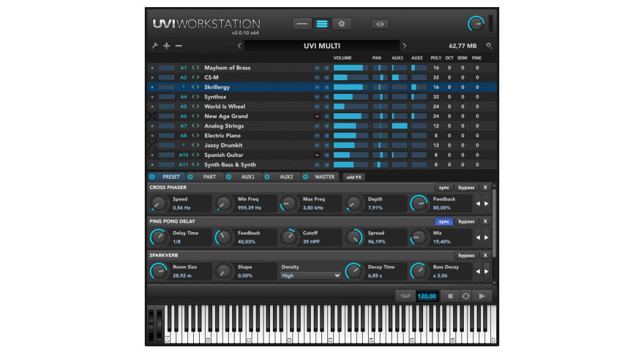This screenshot has height=354, width=644.
Task: Remove part with the minus icon
Action: [x=178, y=45]
